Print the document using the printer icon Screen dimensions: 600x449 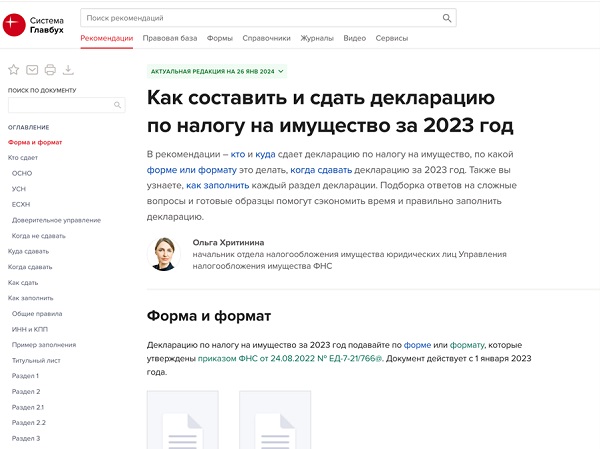pos(50,70)
